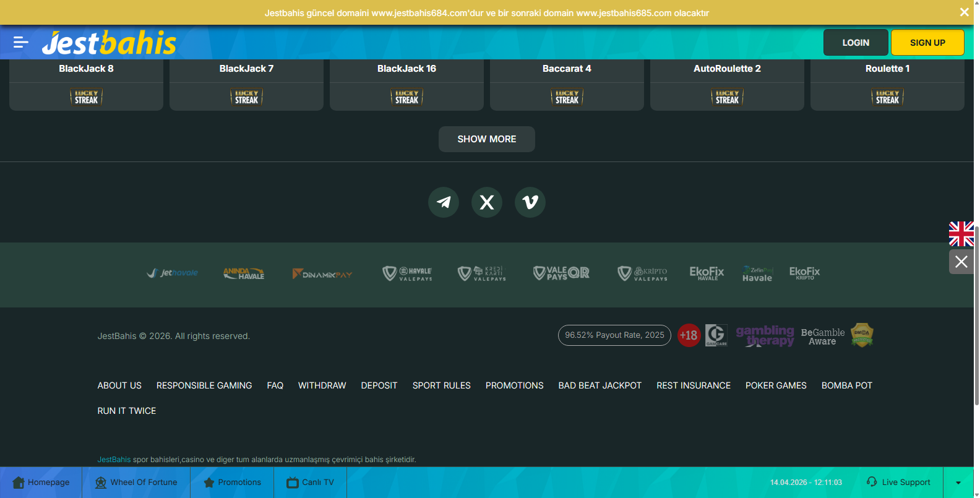Click the Kripto ValePays logo

643,273
